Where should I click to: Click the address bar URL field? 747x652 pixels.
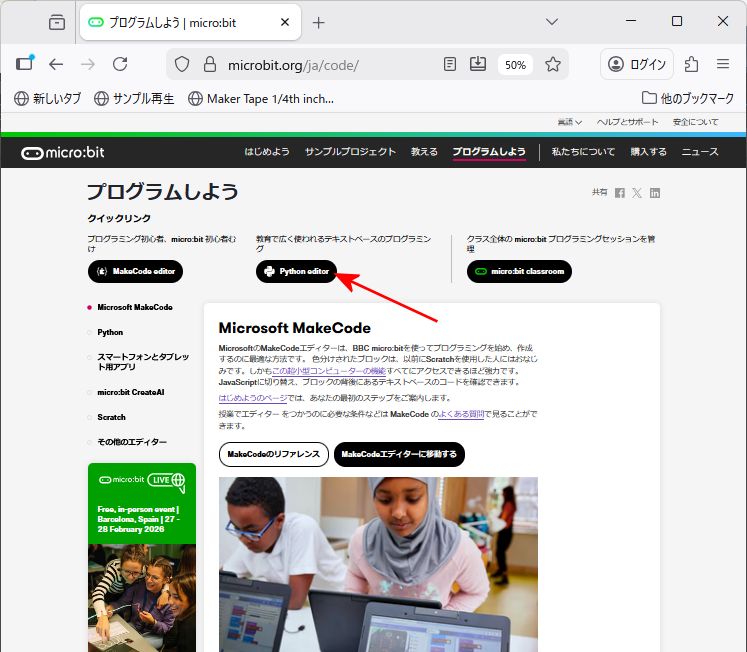330,64
